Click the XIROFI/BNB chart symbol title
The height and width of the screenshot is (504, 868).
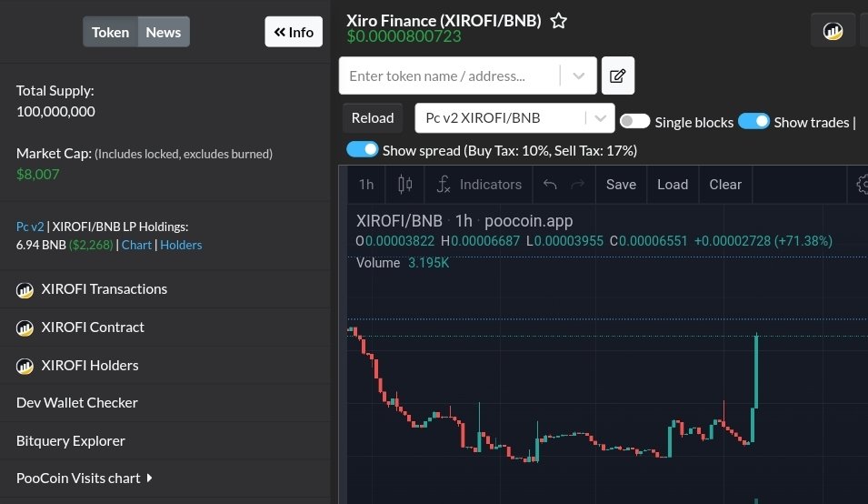(399, 221)
